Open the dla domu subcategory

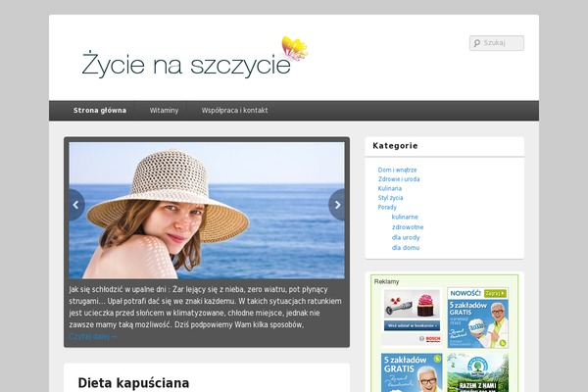406,248
